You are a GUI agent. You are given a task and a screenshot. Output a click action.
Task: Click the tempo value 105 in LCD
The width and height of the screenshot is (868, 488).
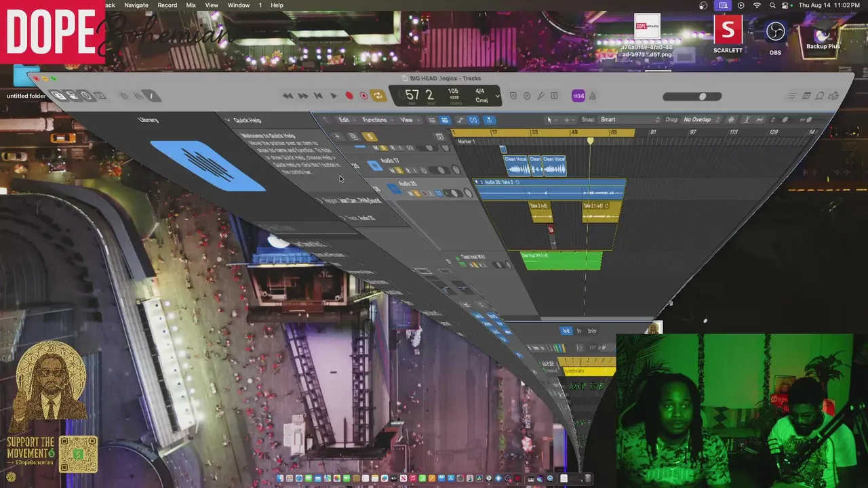[453, 91]
